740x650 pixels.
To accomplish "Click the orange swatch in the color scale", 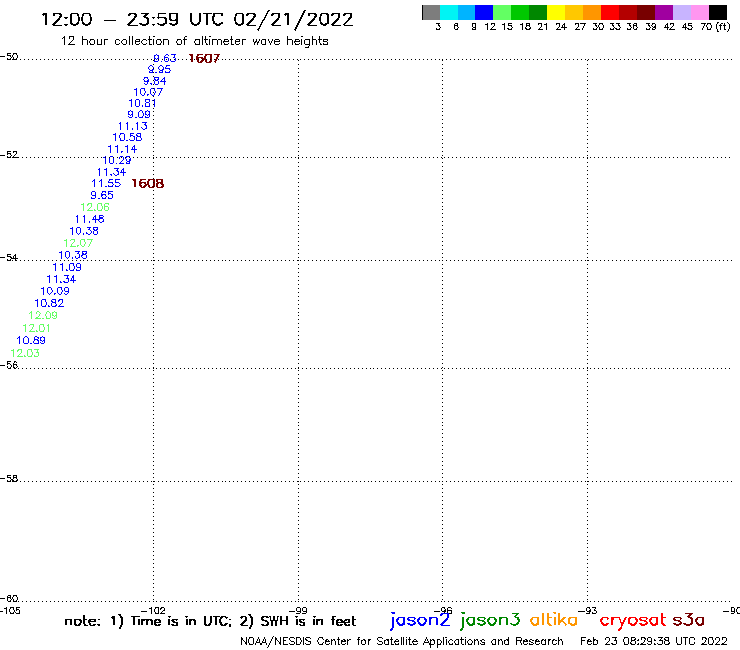I will coord(592,12).
